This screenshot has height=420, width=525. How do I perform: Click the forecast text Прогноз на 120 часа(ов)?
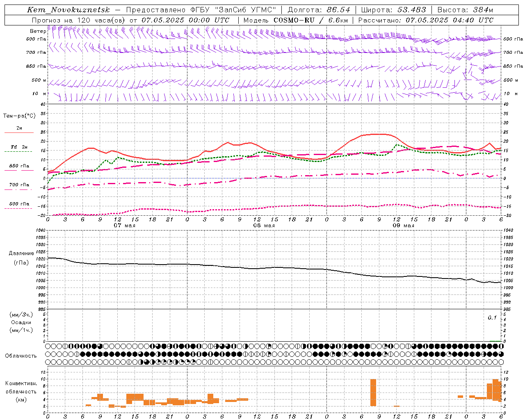click(x=78, y=20)
